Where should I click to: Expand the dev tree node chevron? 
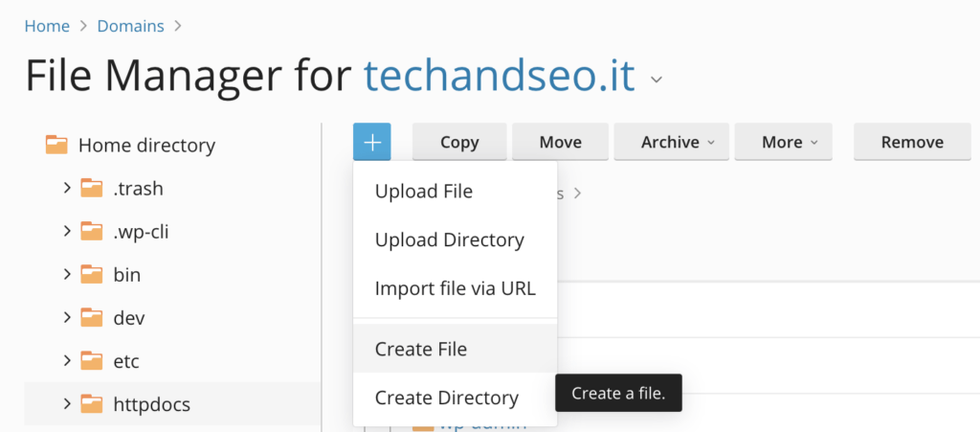(x=68, y=318)
